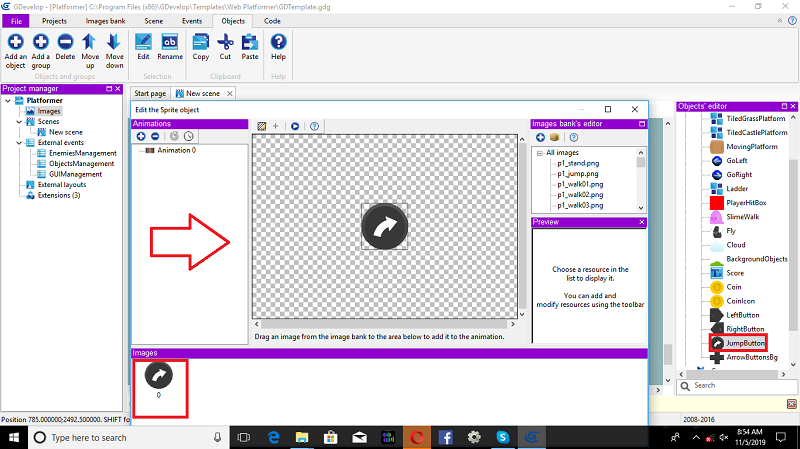The image size is (800, 449).
Task: Close the New scene tab
Action: [x=230, y=93]
